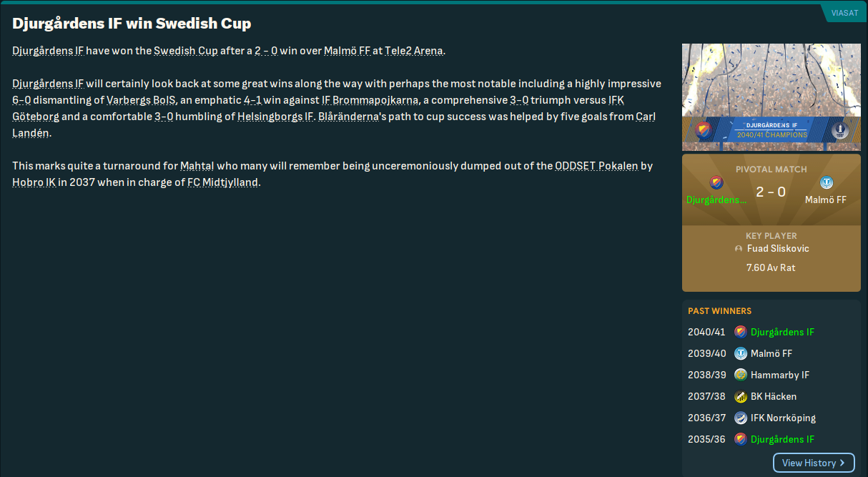Click the 2 - 0 pivotal match score

coord(770,192)
